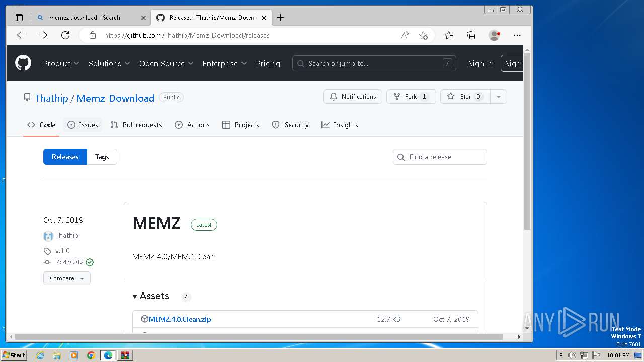Viewport: 644px width, 362px height.
Task: Open a new browser tab
Action: 280,18
